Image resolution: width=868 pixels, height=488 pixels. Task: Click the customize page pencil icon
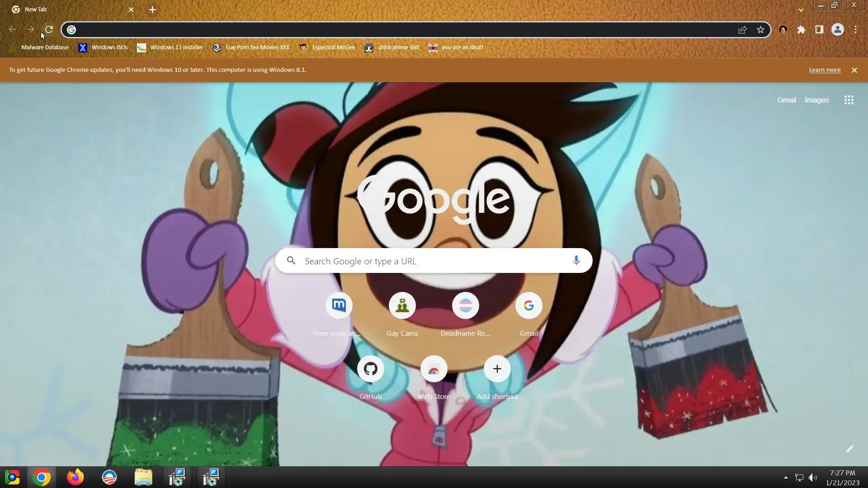849,449
